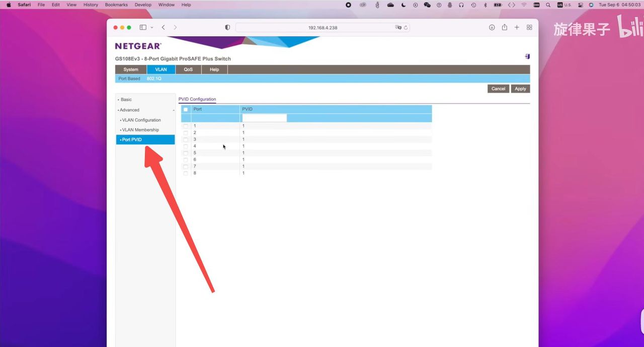Screen dimensions: 644x347
Task: Show the tab overview grid icon
Action: click(529, 27)
